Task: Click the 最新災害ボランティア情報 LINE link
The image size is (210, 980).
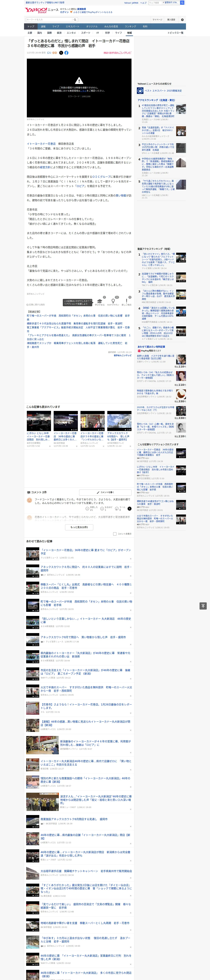Action: coord(45,3)
